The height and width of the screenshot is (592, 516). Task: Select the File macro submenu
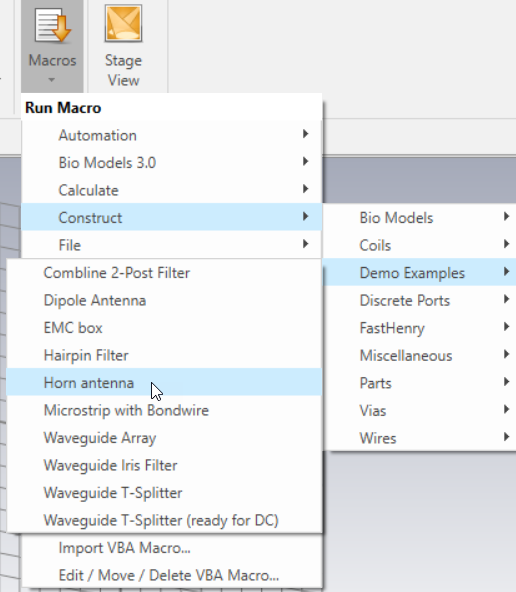tap(172, 245)
